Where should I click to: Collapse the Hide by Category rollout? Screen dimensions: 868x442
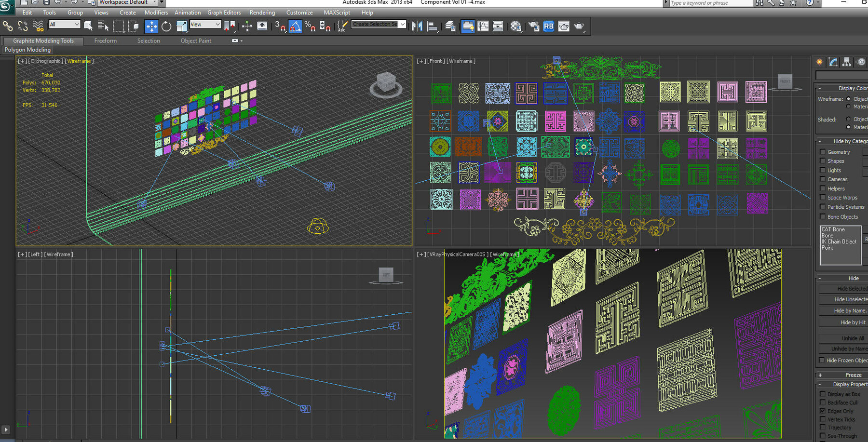coord(843,141)
